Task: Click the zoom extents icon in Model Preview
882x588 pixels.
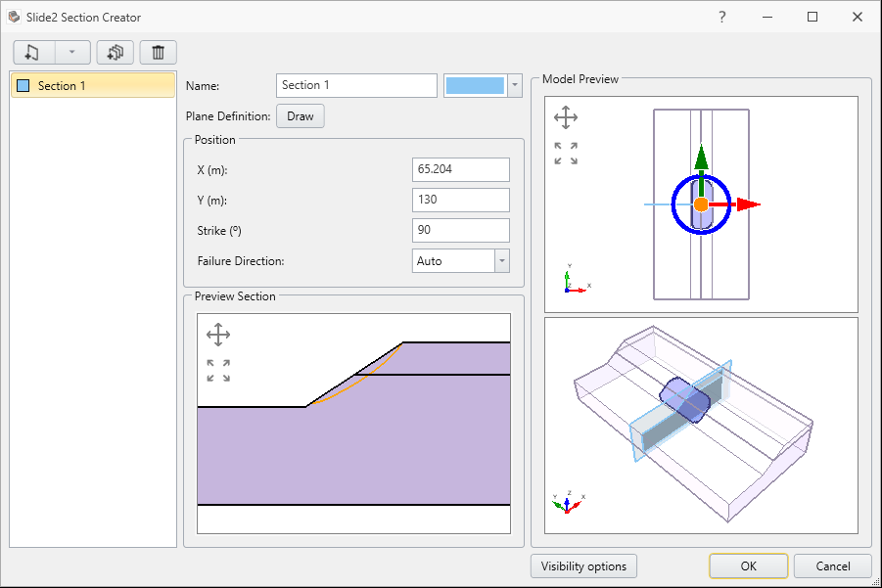Action: [x=565, y=153]
